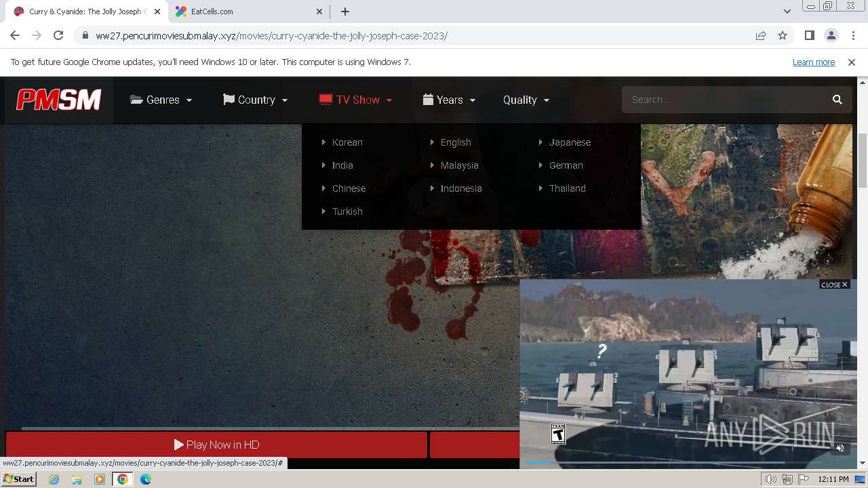The image size is (868, 488).
Task: Select Japanese in TV Show menu
Action: pos(570,142)
